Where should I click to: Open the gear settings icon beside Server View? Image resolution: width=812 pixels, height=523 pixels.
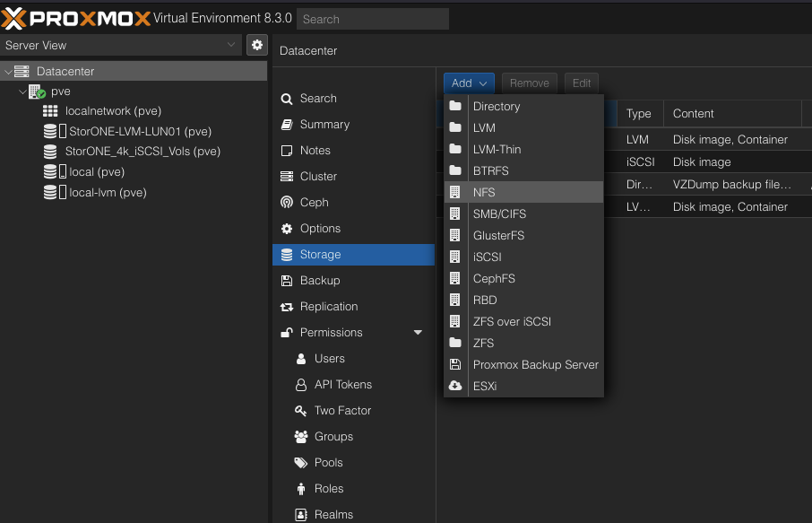coord(257,45)
